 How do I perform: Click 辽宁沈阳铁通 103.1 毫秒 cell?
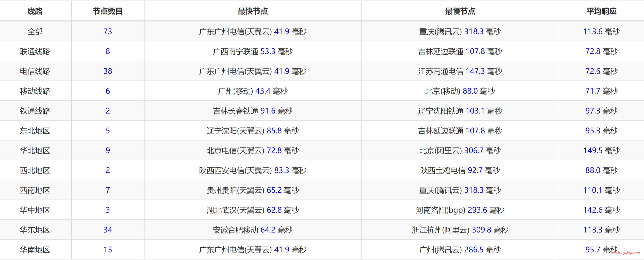pyautogui.click(x=460, y=111)
